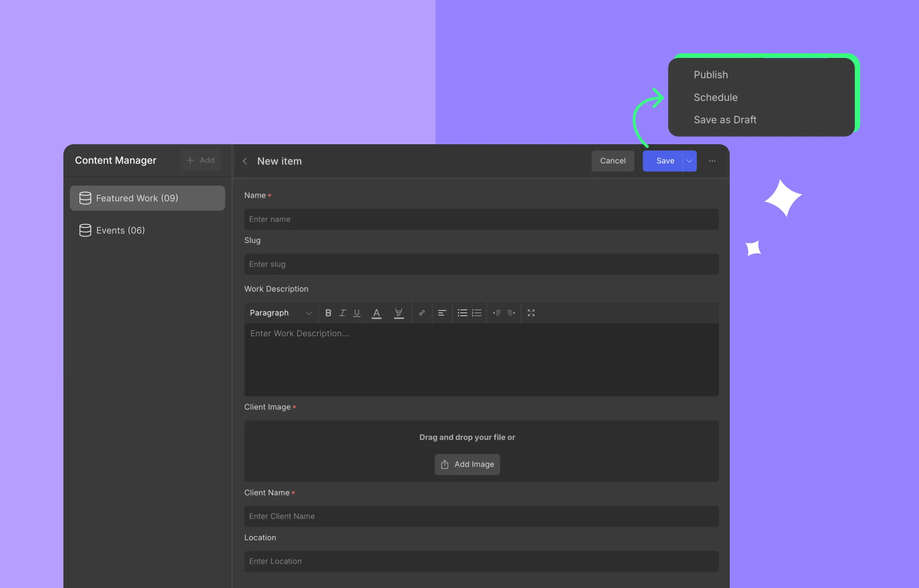Click inside the Work Description text area
Image resolution: width=919 pixels, height=588 pixels.
click(x=481, y=360)
